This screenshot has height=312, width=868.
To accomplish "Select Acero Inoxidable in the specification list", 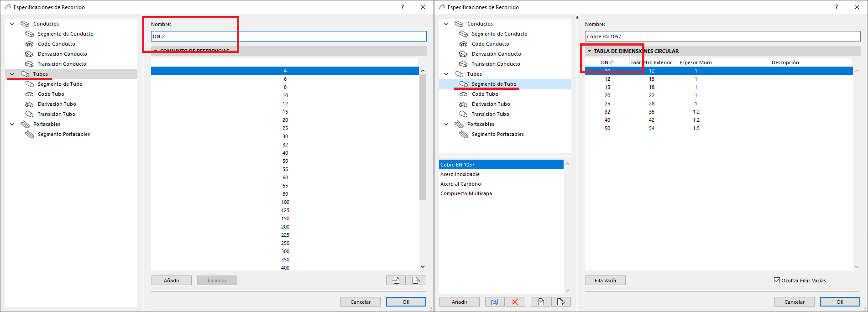I will tap(460, 174).
